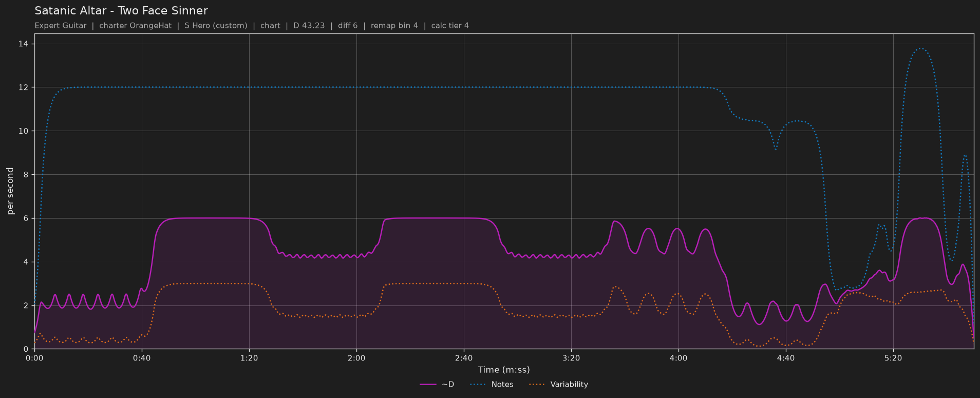Click the "0:00" x-axis tick label
This screenshot has width=980, height=398.
point(34,358)
